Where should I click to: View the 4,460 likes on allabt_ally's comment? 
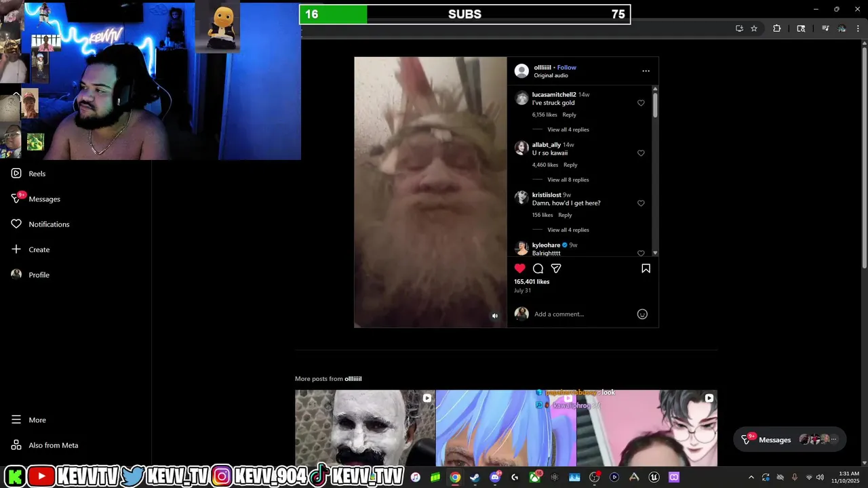tap(545, 165)
